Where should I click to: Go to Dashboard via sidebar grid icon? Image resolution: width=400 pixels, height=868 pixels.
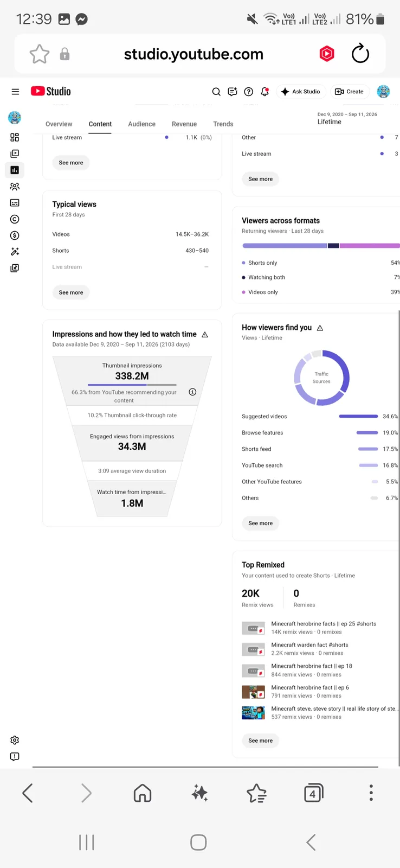click(x=15, y=137)
